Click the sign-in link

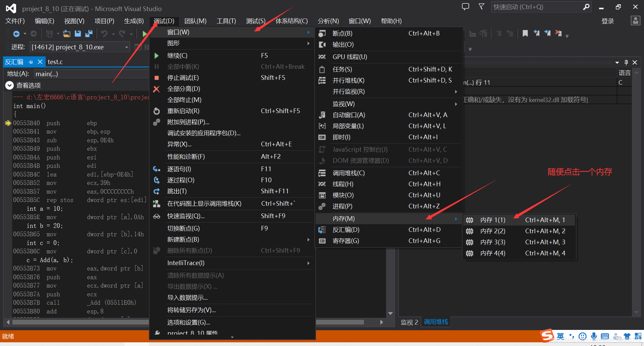pos(607,21)
